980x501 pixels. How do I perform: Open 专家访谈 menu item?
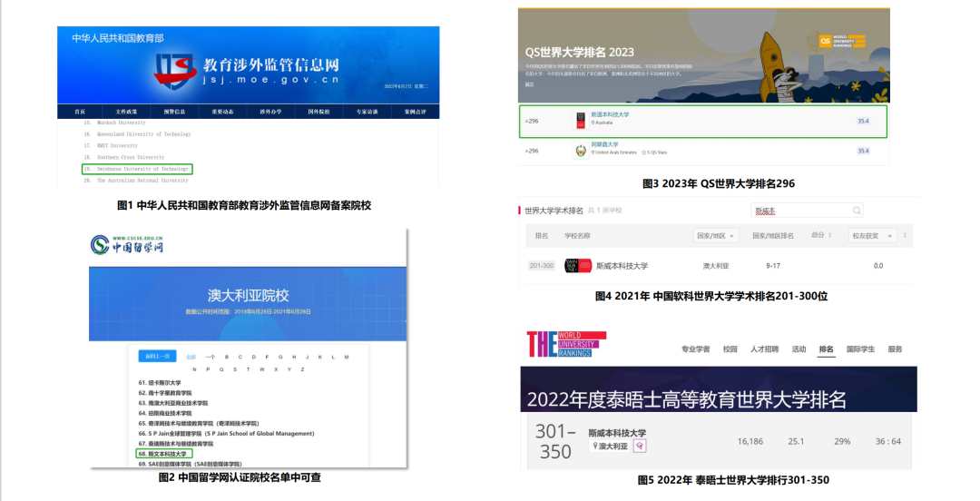[x=367, y=112]
